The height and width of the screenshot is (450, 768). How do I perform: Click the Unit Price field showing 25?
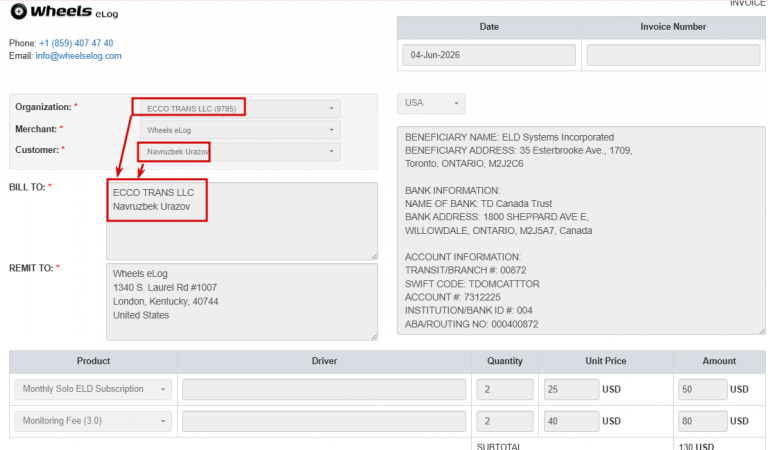571,389
